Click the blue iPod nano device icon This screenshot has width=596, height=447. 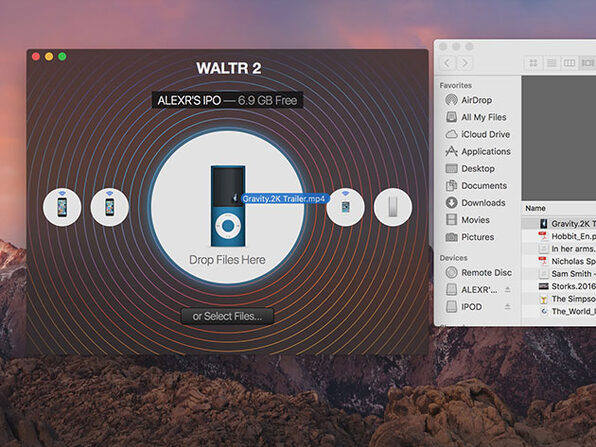coord(228,206)
